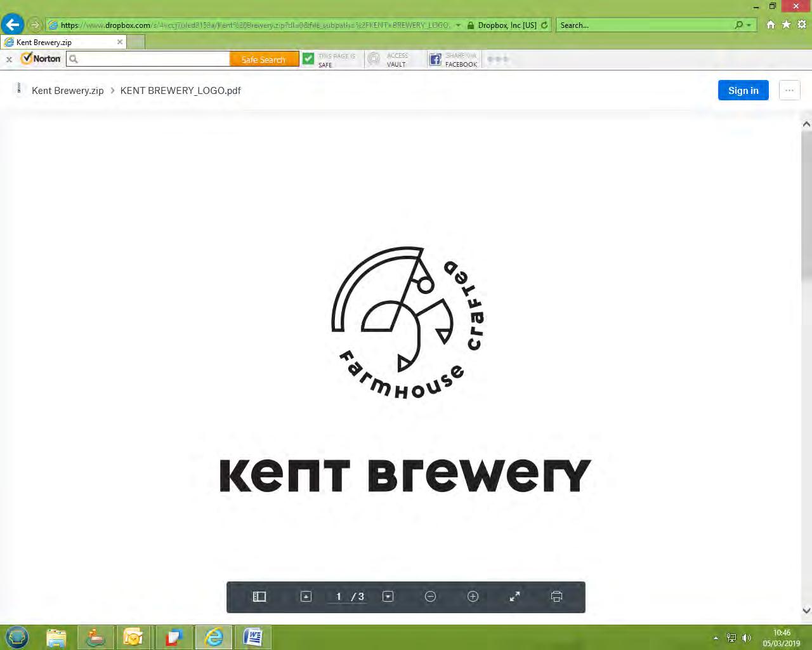Click the network tray icon
The width and height of the screenshot is (812, 650).
pyautogui.click(x=731, y=638)
